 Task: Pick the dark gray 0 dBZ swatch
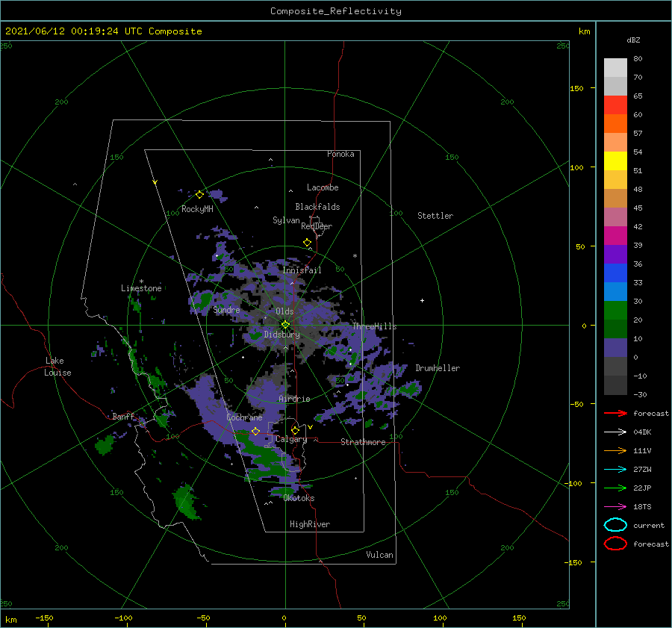pyautogui.click(x=615, y=366)
